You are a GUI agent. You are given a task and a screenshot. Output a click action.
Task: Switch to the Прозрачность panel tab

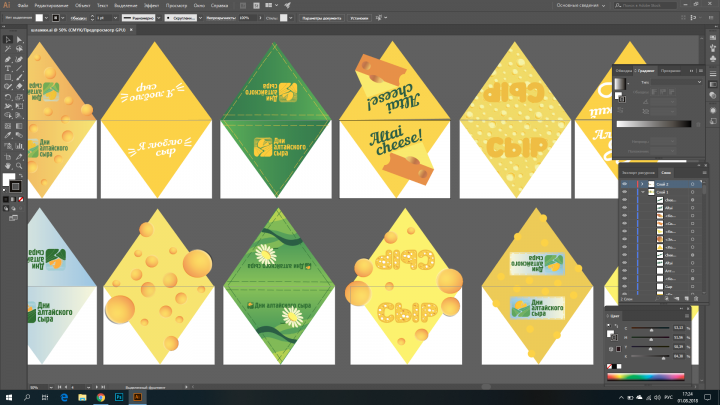pos(670,71)
